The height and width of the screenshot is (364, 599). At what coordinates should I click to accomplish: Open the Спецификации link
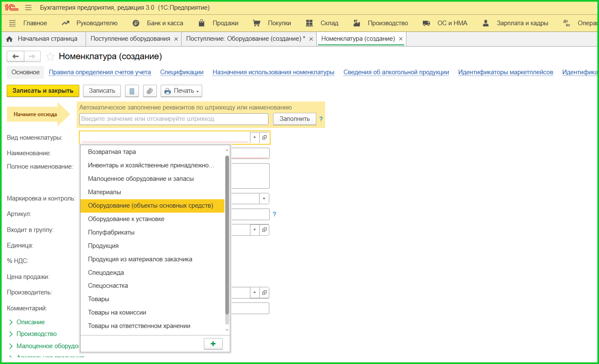(182, 72)
